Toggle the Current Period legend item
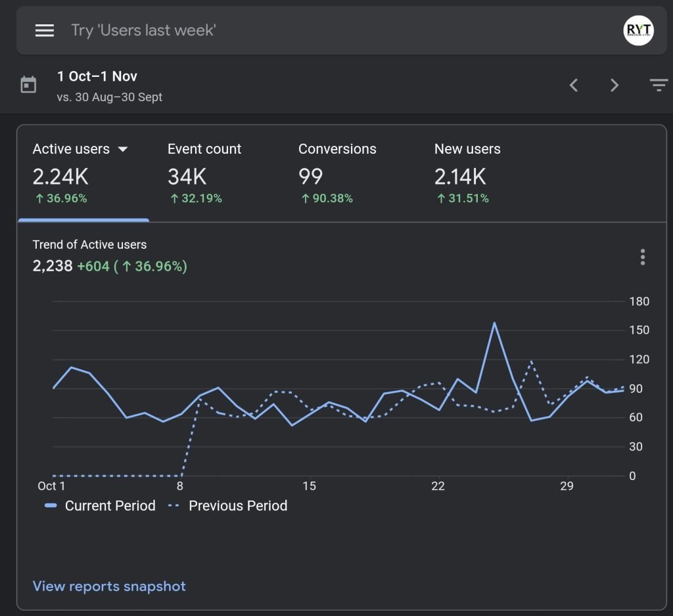 tap(101, 506)
